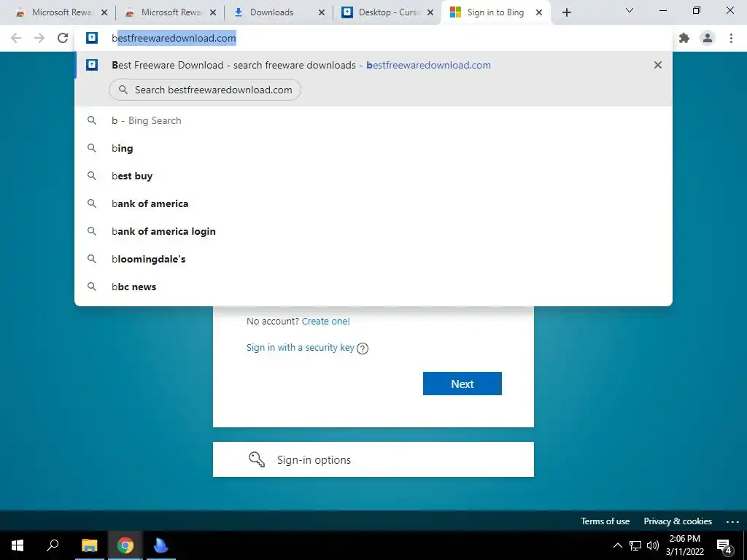Open Sign-in options
Image resolution: width=747 pixels, height=560 pixels.
373,459
